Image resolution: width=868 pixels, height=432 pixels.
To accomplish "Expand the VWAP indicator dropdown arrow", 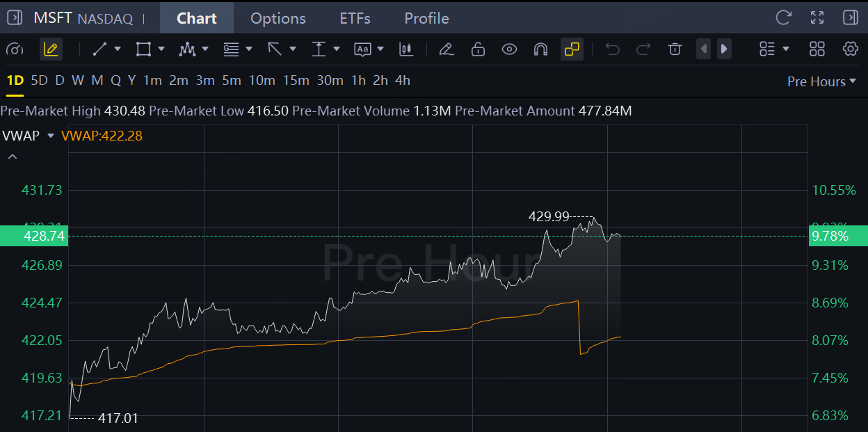I will tap(50, 136).
